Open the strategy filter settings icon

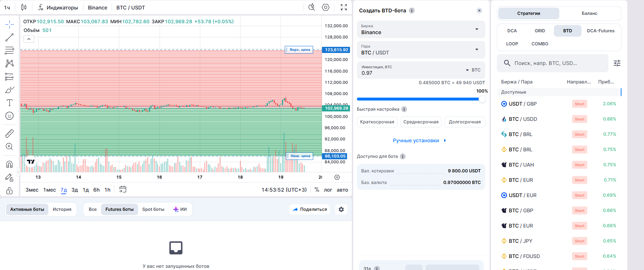(617, 63)
